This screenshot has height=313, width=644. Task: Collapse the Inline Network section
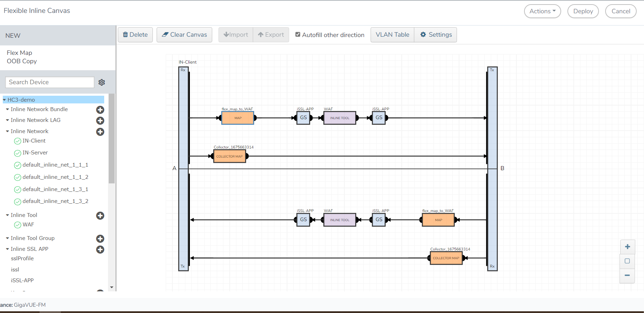coord(7,131)
